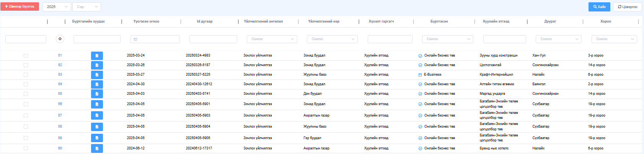
Task: Tick the checkbox for row 60
Action: click(x=26, y=148)
